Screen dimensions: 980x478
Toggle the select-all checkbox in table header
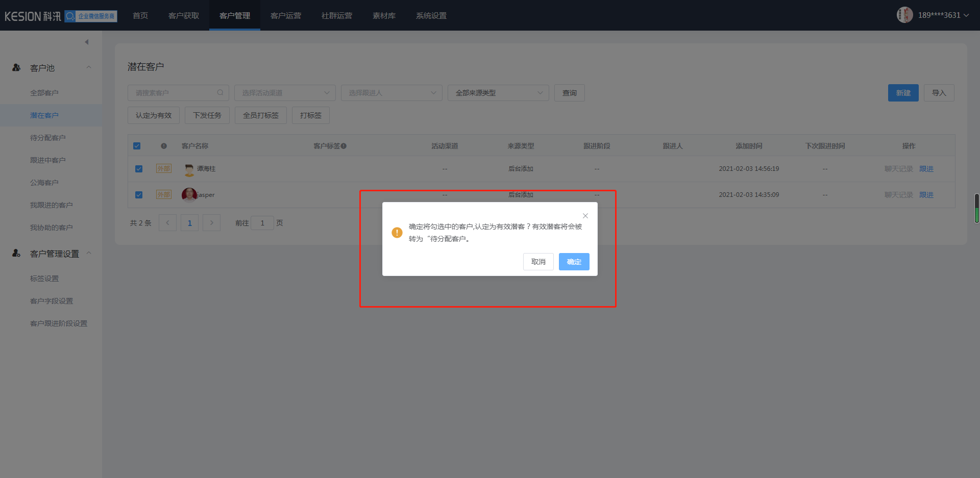pos(137,146)
